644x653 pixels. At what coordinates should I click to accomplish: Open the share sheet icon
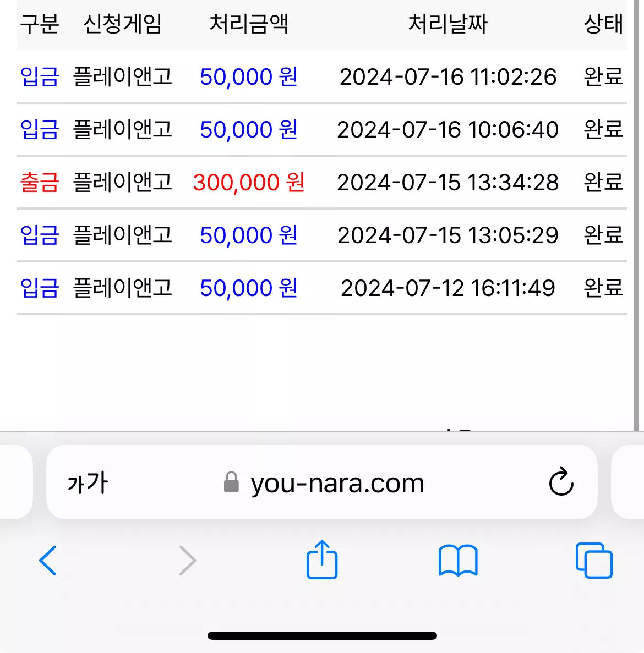tap(321, 559)
